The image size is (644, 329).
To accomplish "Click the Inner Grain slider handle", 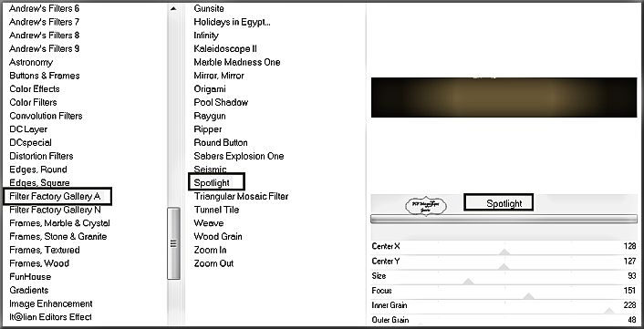I will [x=609, y=311].
